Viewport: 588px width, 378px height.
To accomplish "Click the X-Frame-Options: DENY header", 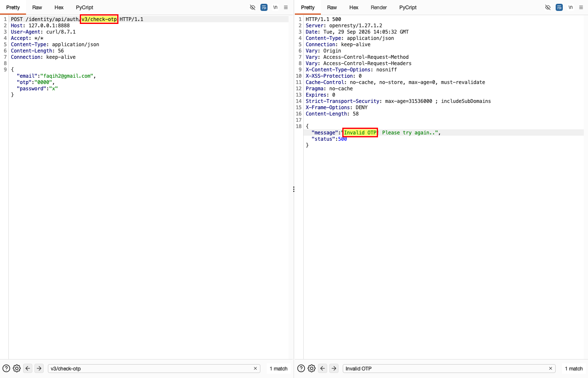I will point(336,108).
